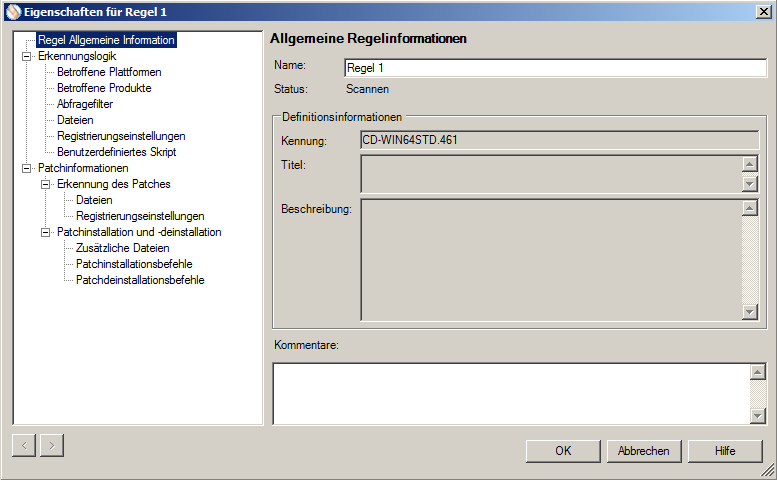Click the Name input field

(x=555, y=68)
